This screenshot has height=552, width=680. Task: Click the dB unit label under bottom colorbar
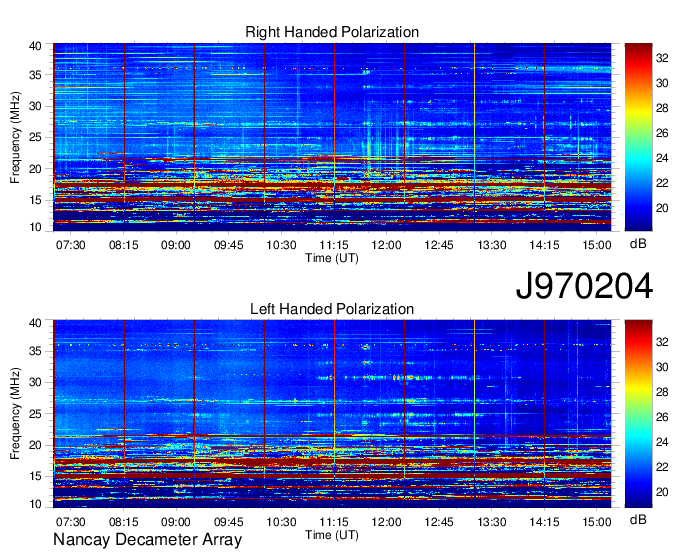pyautogui.click(x=638, y=519)
